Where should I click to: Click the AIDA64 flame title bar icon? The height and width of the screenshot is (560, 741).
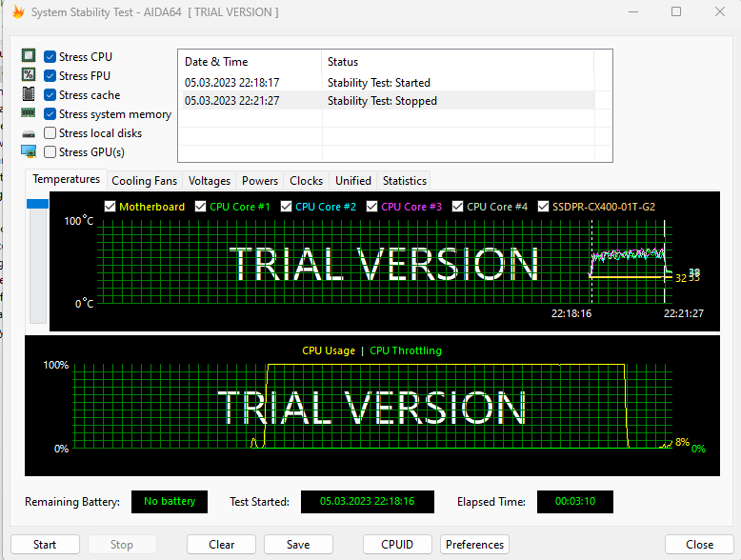click(x=18, y=11)
